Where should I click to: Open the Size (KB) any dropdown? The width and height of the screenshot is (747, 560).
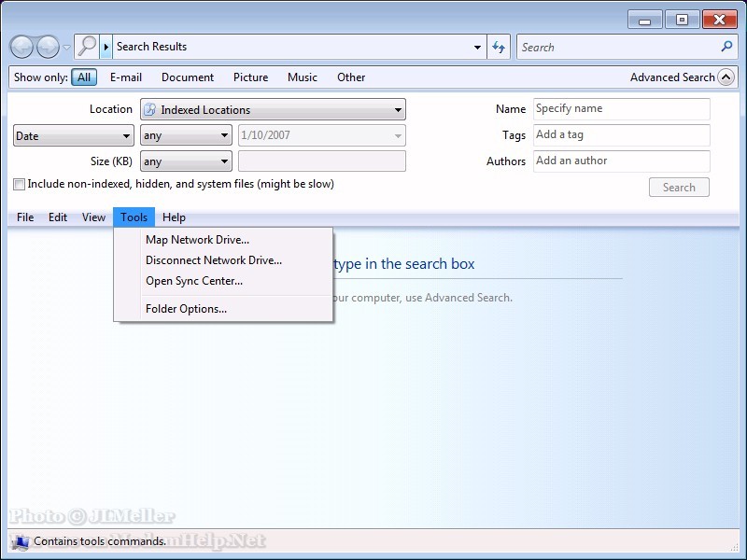[186, 162]
